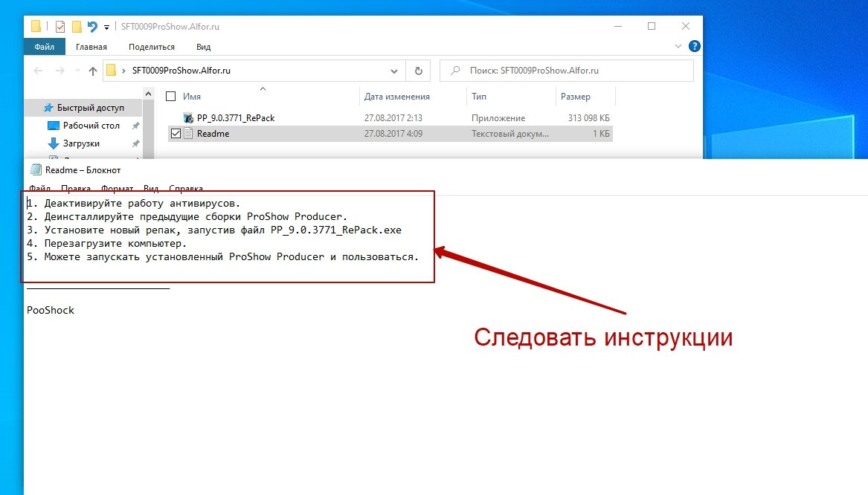Minimize the Explorer window
868x495 pixels.
coord(618,26)
